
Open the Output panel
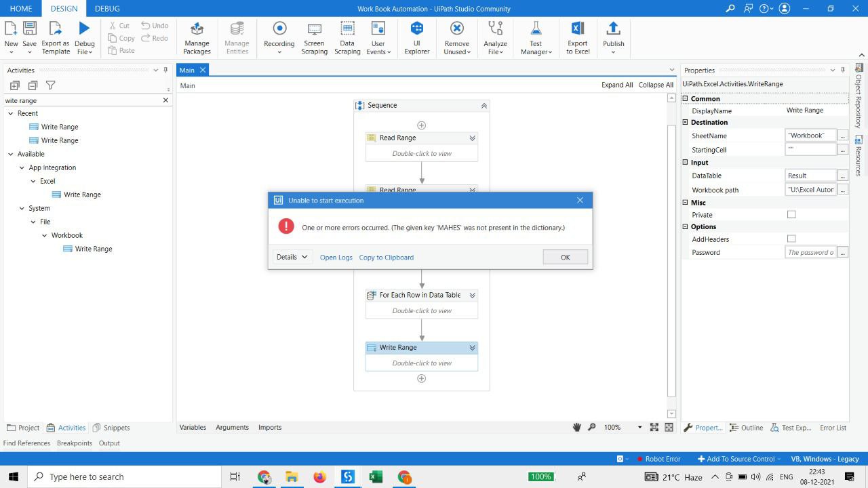(x=109, y=443)
